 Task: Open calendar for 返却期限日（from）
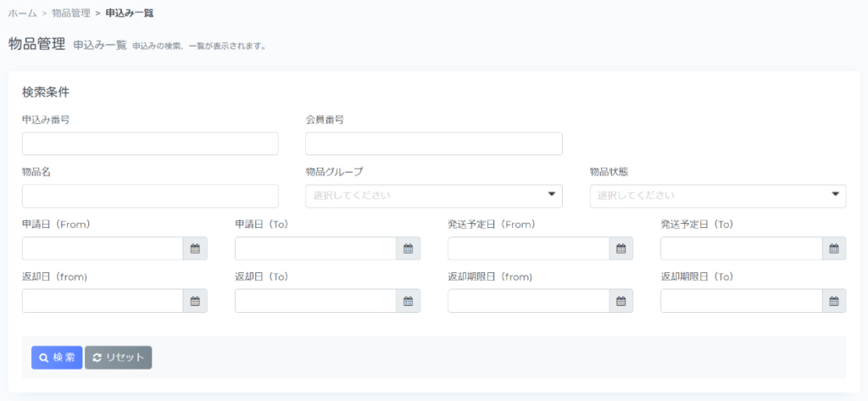621,301
